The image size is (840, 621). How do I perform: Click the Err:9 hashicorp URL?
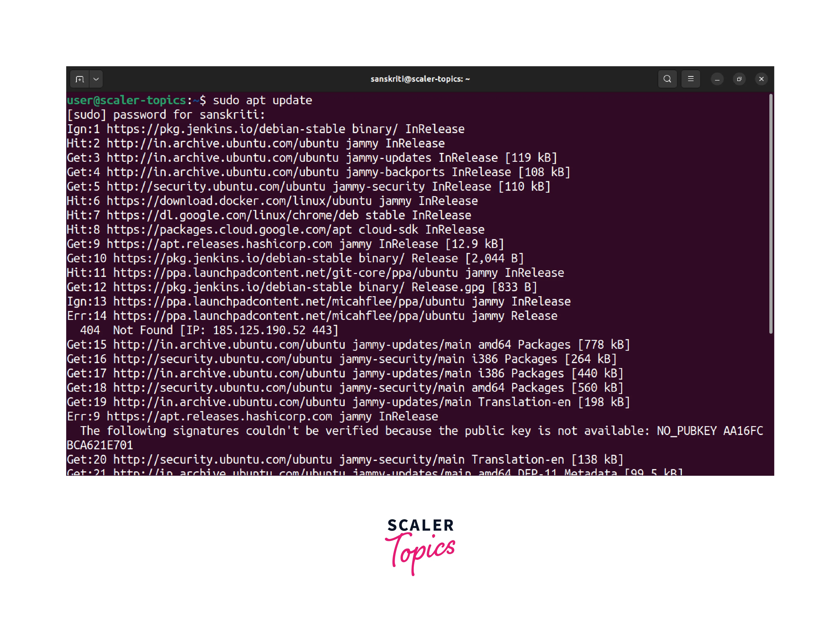pos(219,416)
